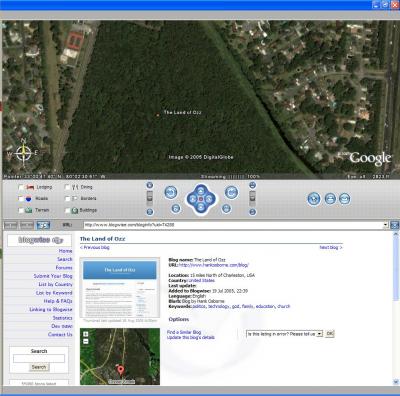Open List by Country in the sidebar

(x=55, y=284)
